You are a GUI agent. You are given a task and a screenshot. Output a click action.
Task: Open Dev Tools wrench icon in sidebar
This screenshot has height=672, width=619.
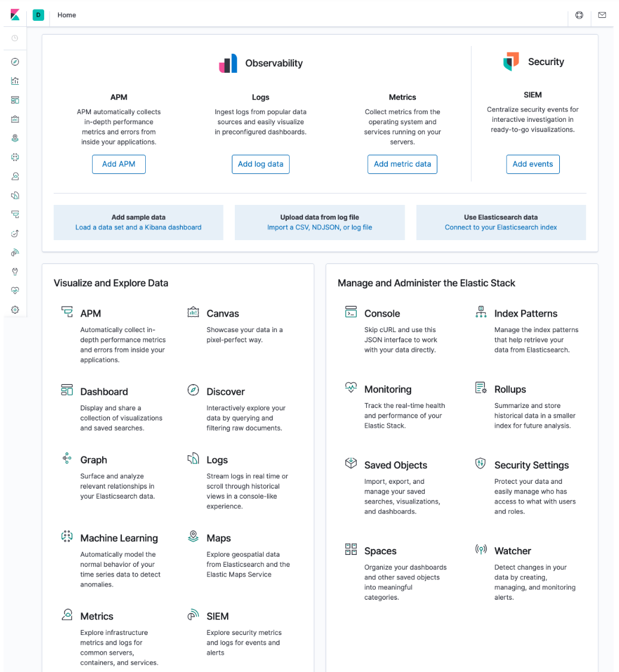click(15, 271)
